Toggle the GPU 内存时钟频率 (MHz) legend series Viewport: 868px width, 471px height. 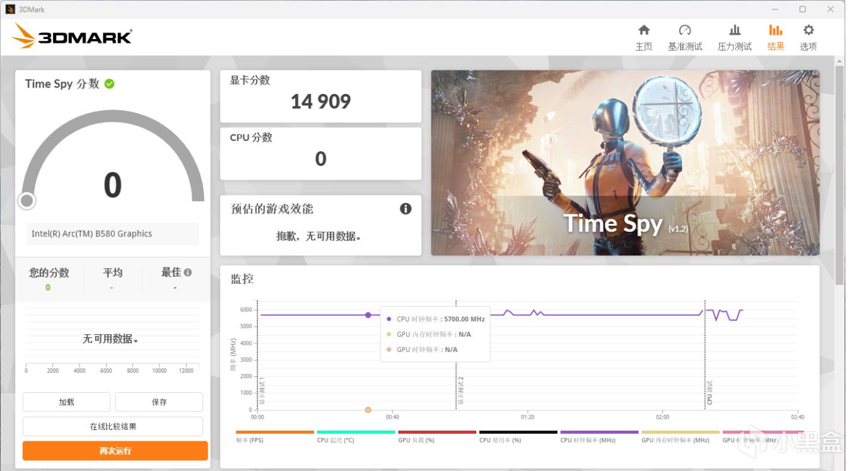point(681,436)
